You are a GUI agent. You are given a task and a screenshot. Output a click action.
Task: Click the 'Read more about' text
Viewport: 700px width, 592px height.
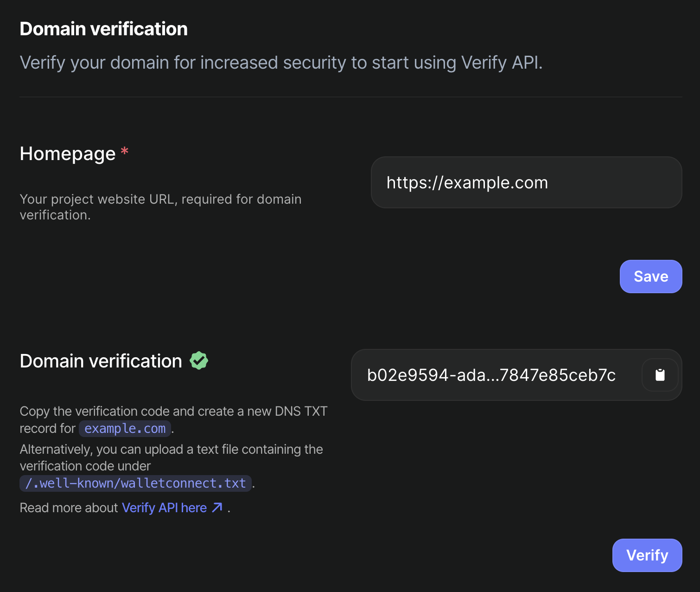pyautogui.click(x=69, y=508)
